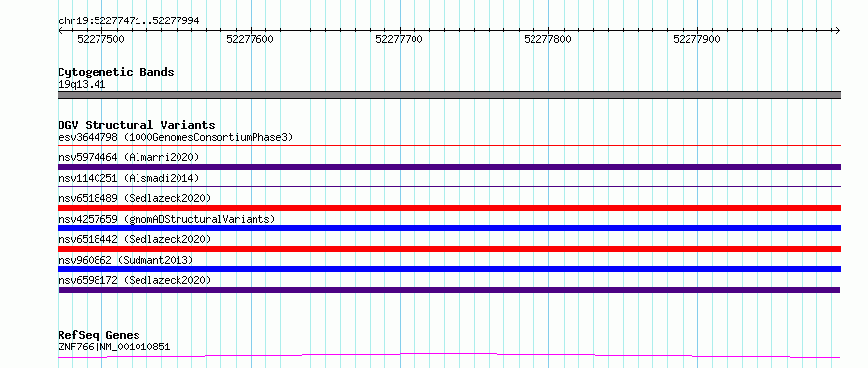Select variant label nsv5974464 (Almarri2020)
The height and width of the screenshot is (368, 868).
click(129, 157)
